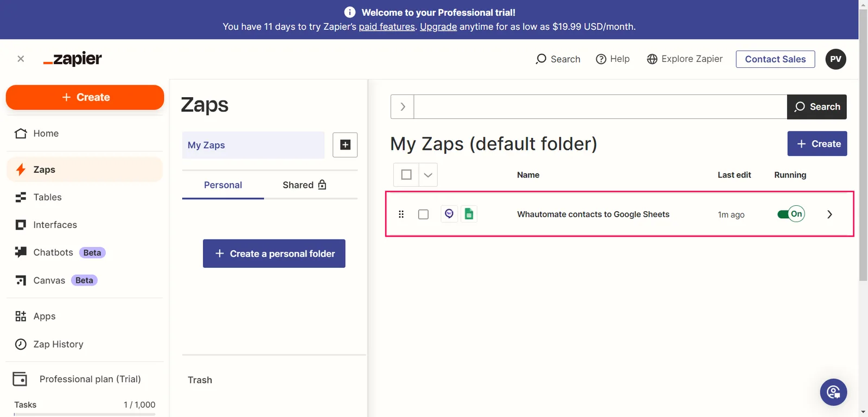
Task: Open Zap History
Action: 85,344
